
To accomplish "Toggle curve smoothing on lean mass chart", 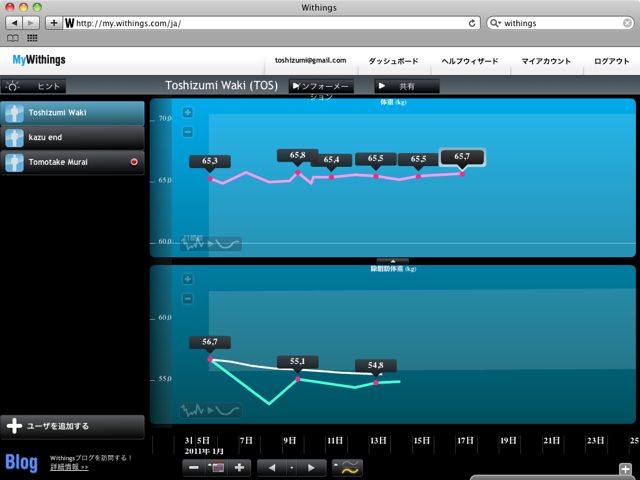I will point(211,410).
